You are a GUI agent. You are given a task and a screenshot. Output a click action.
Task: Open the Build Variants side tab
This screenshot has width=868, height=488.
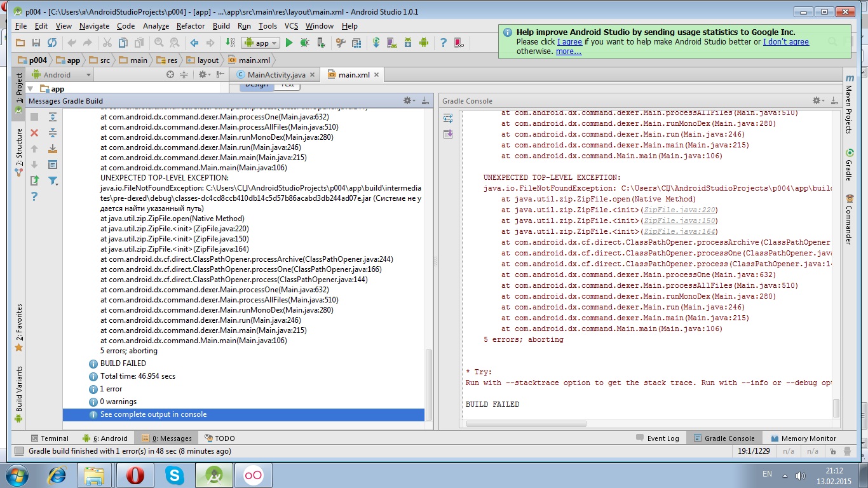coord(18,395)
